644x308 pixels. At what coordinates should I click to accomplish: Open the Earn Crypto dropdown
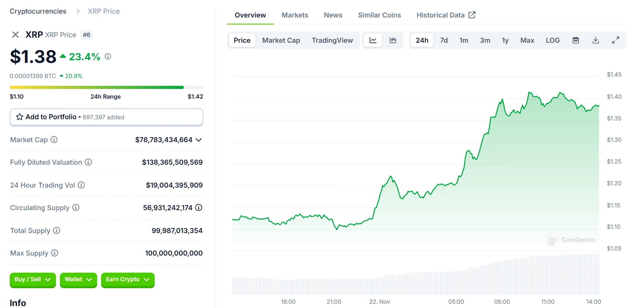tap(128, 280)
